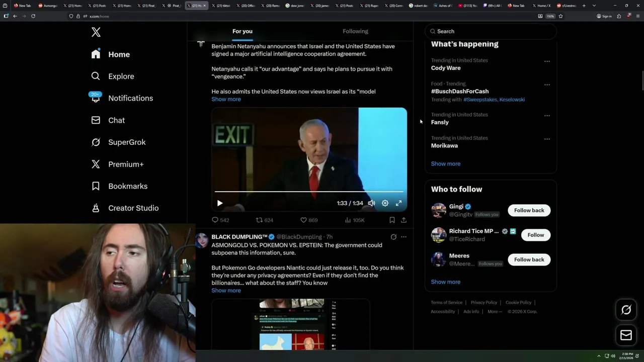
Task: Open system tray volume icon
Action: pyautogui.click(x=613, y=356)
